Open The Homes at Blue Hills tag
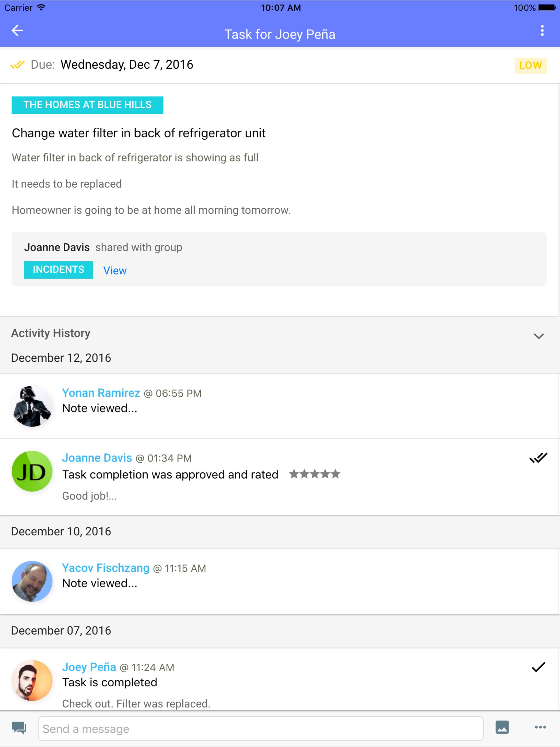Viewport: 560px width, 747px height. coord(87,105)
